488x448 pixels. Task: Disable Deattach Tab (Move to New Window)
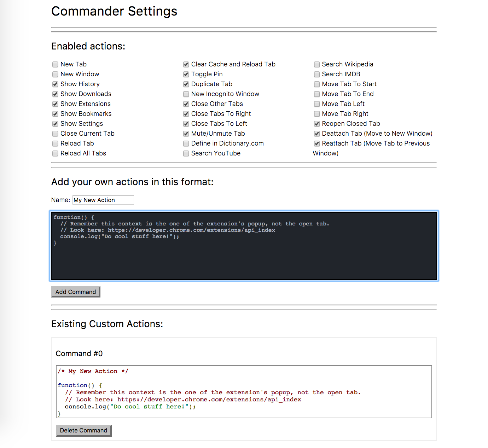click(x=317, y=134)
